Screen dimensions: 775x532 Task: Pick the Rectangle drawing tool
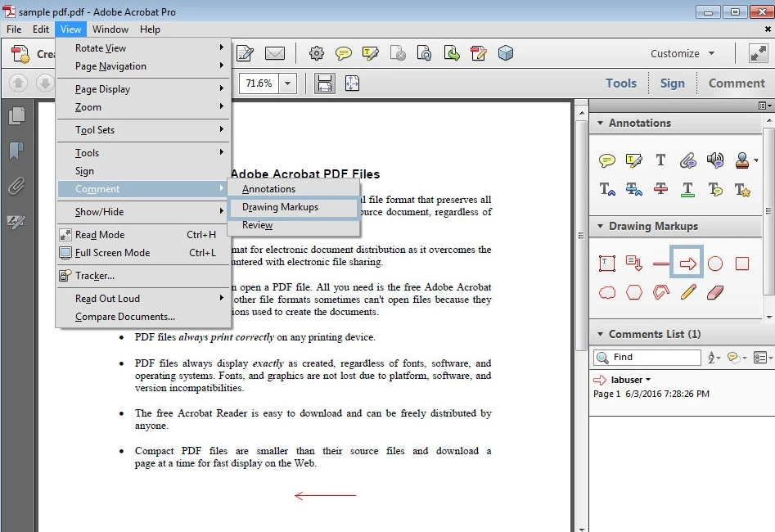pos(742,264)
